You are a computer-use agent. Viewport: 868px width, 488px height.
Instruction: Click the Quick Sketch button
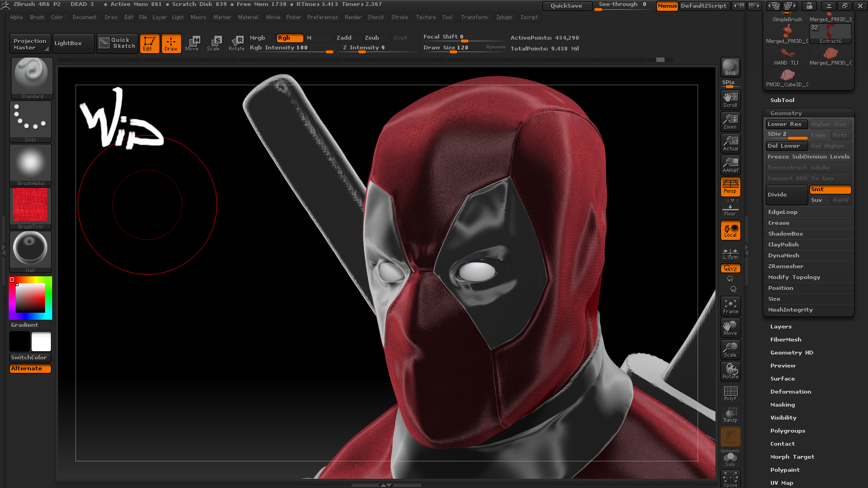point(118,43)
